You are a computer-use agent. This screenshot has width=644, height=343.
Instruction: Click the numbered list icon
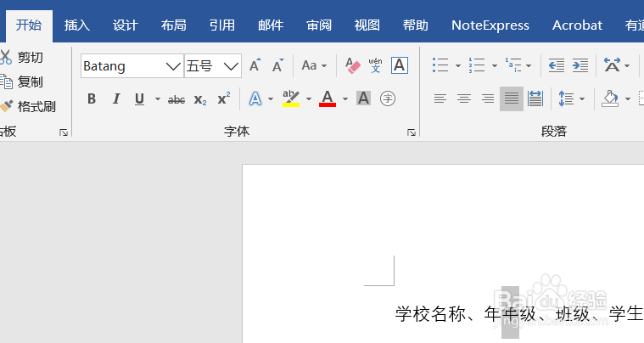(x=477, y=65)
